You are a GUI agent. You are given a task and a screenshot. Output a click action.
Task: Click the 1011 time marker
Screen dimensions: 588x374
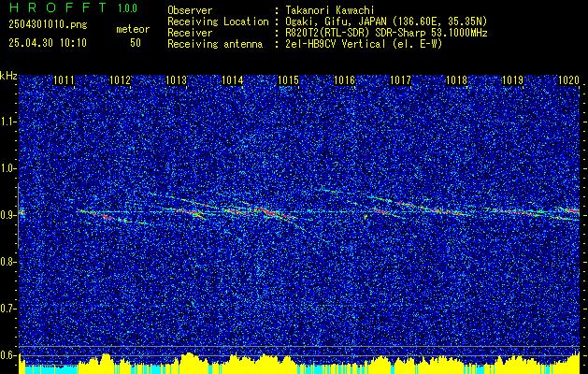(x=64, y=79)
